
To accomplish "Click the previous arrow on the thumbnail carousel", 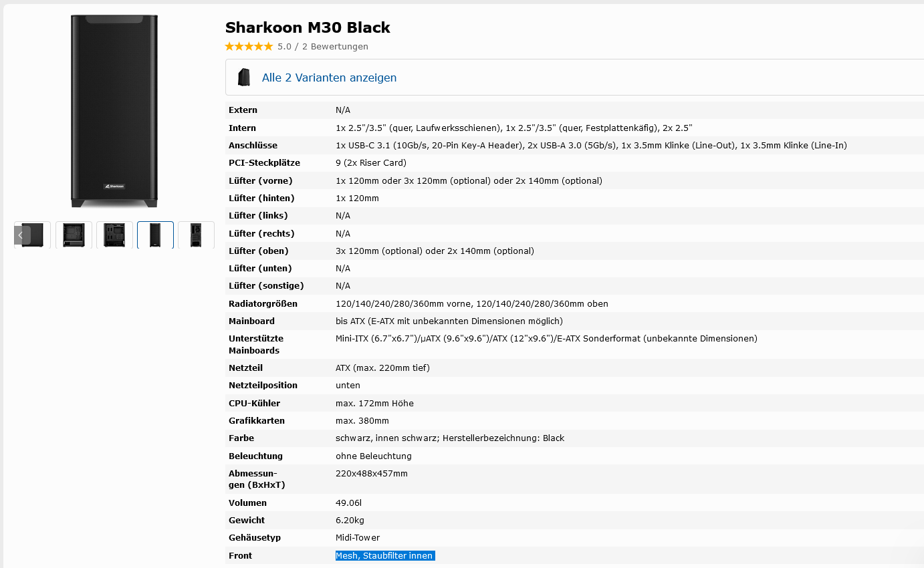I will (x=21, y=235).
